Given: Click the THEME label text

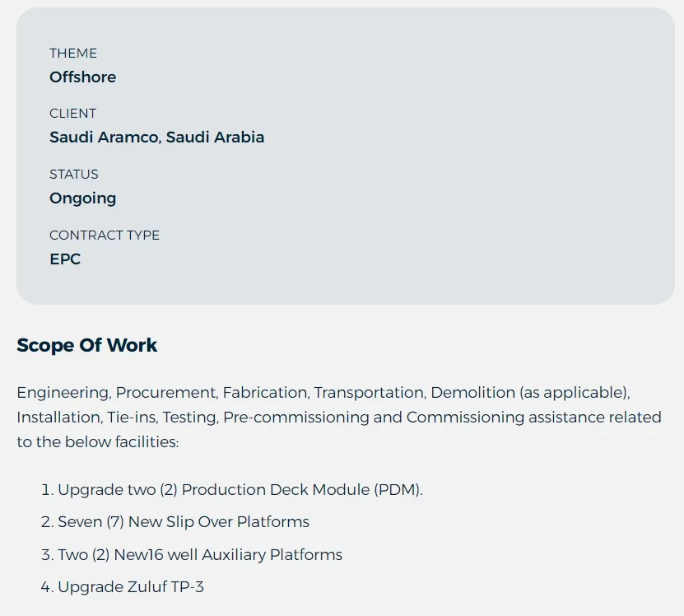Looking at the screenshot, I should click(73, 54).
